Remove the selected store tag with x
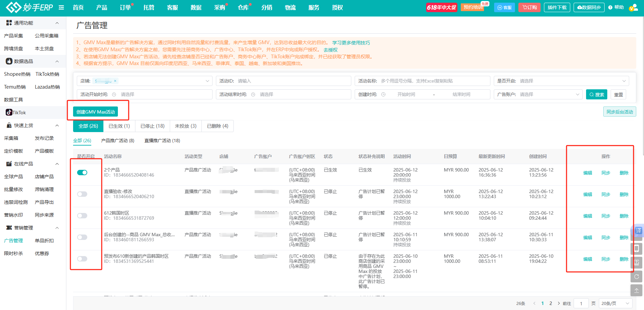This screenshot has height=310, width=644. (115, 81)
